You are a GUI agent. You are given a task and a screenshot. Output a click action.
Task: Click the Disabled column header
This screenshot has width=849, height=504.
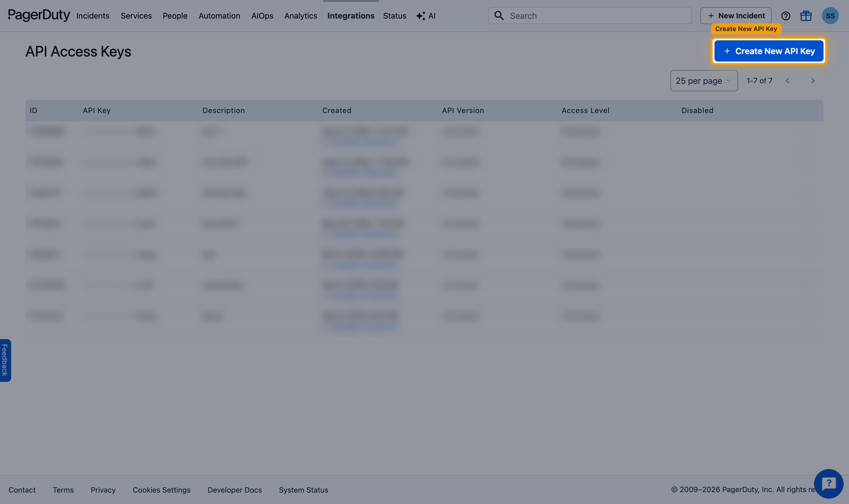[x=697, y=110]
